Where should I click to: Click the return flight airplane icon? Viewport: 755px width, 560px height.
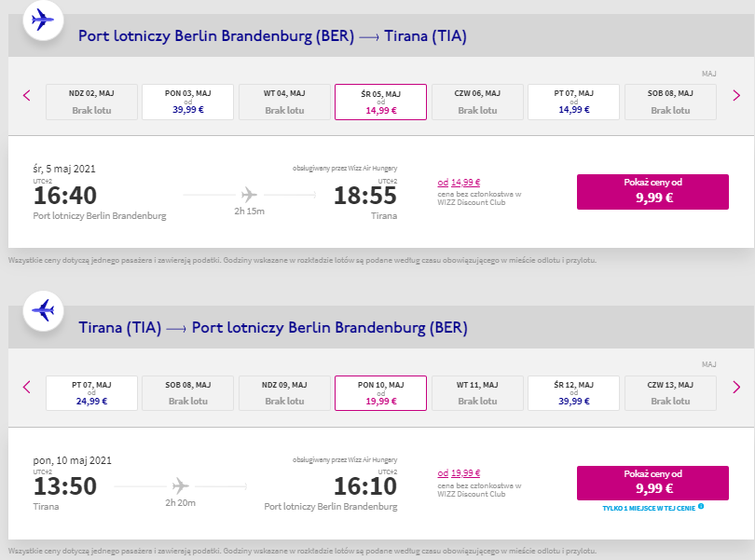pos(43,310)
